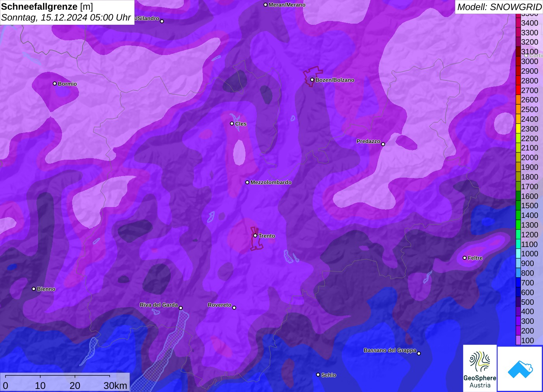
Task: Click the date 'Sonntag, 15.12.2024 05:00 Uhr'
Action: click(66, 18)
